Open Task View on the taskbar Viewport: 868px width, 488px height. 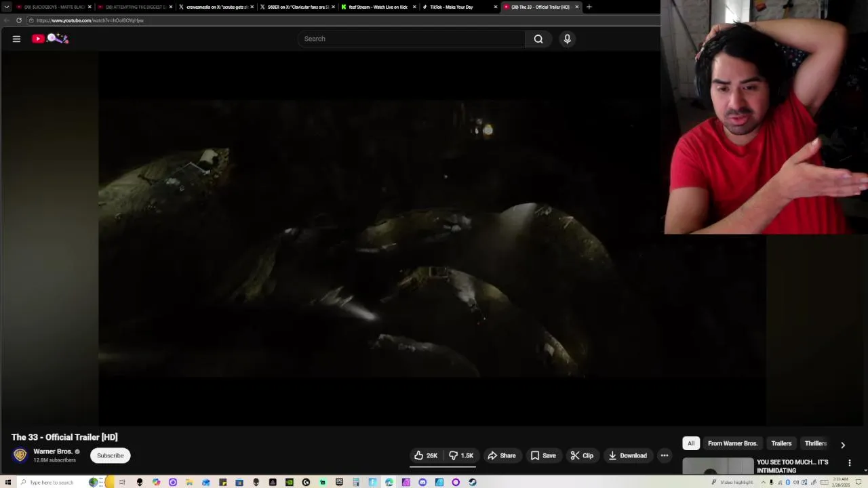122,482
